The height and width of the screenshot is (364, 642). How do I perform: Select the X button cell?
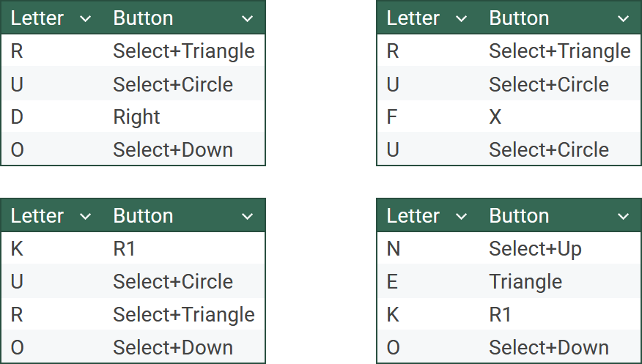(x=560, y=116)
